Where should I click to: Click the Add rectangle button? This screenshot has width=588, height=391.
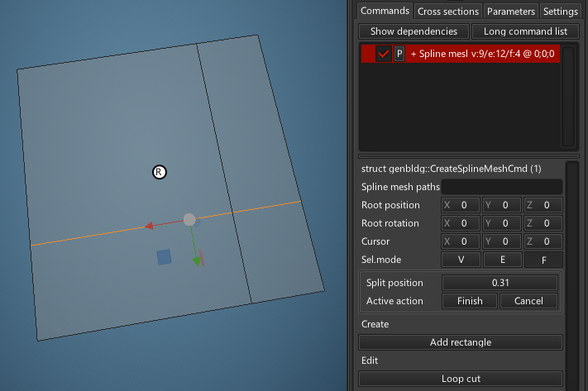tap(460, 342)
